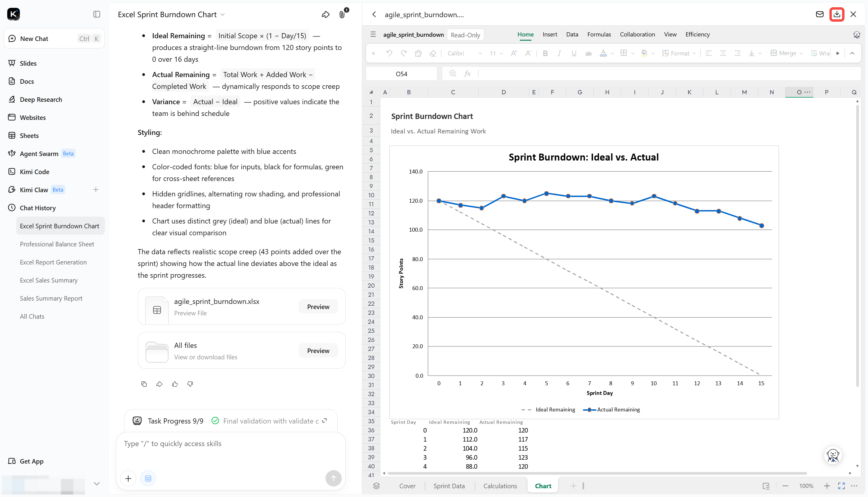Open the Collaboration ribbon tab
This screenshot has height=497, width=868.
tap(637, 34)
